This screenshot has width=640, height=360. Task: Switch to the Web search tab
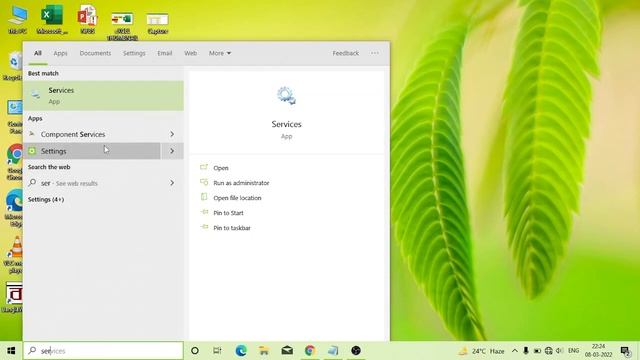(x=191, y=53)
